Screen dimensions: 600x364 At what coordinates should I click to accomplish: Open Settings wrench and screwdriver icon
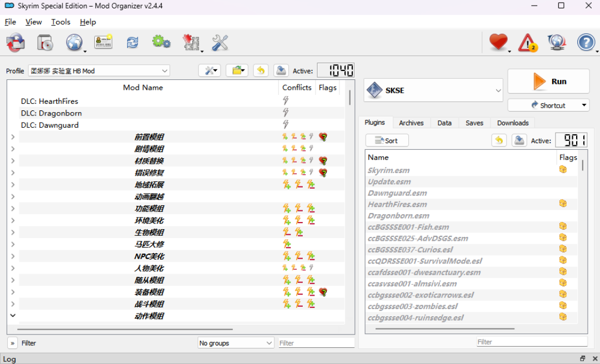tap(220, 42)
